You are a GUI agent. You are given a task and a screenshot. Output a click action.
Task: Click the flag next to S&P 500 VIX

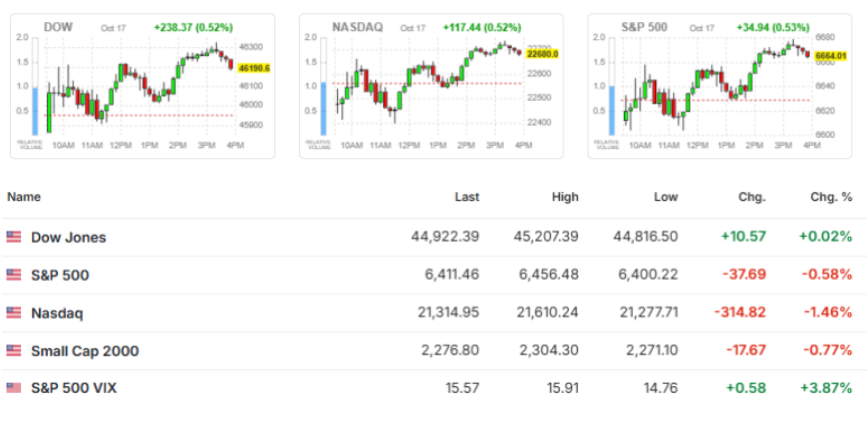[14, 388]
